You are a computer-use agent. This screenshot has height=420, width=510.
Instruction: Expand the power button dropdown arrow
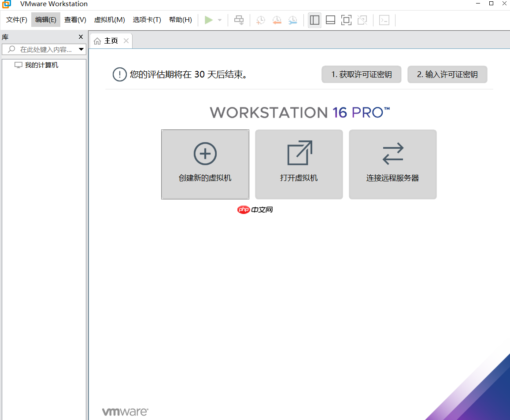tap(219, 20)
